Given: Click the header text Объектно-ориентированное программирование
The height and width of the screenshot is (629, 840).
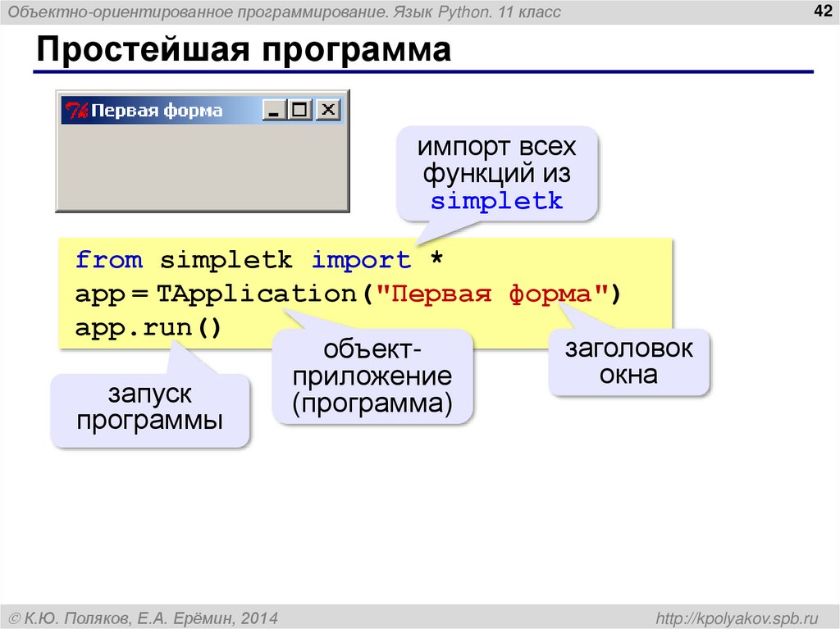Looking at the screenshot, I should point(198,11).
